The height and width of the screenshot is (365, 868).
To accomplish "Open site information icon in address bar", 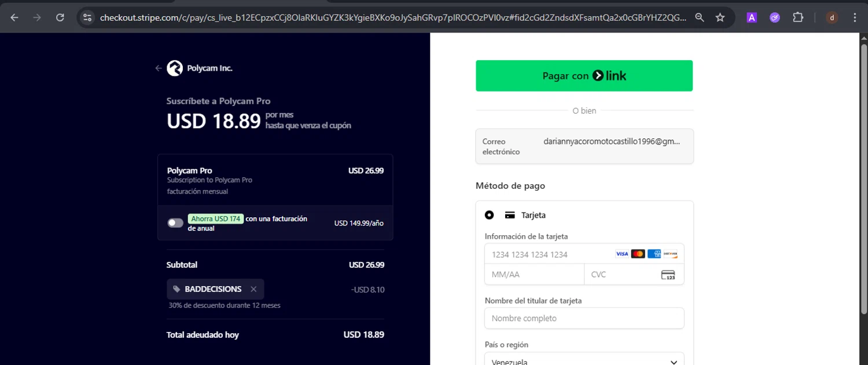I will point(87,17).
